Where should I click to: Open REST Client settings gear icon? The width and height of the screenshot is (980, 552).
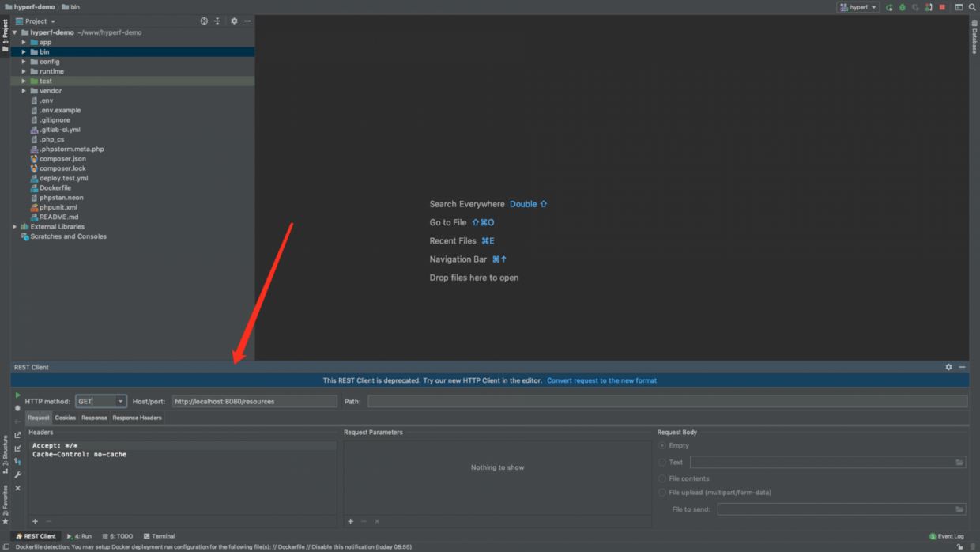(x=948, y=367)
